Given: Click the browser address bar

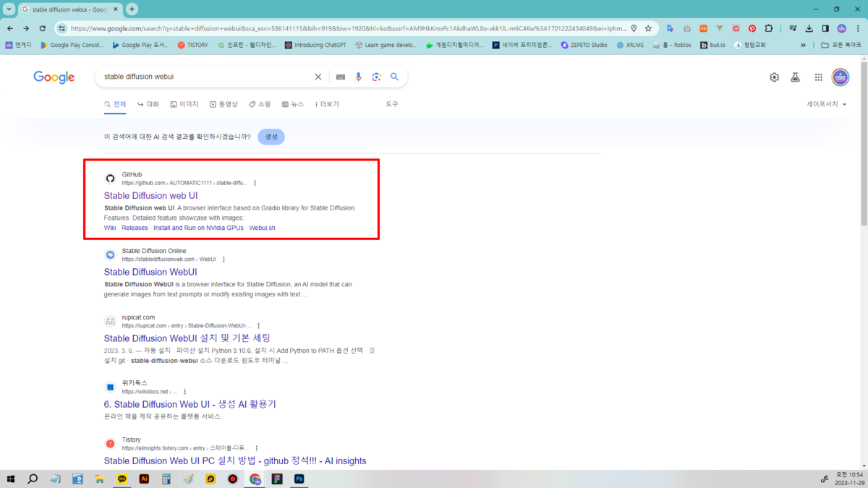Looking at the screenshot, I should pos(289,27).
